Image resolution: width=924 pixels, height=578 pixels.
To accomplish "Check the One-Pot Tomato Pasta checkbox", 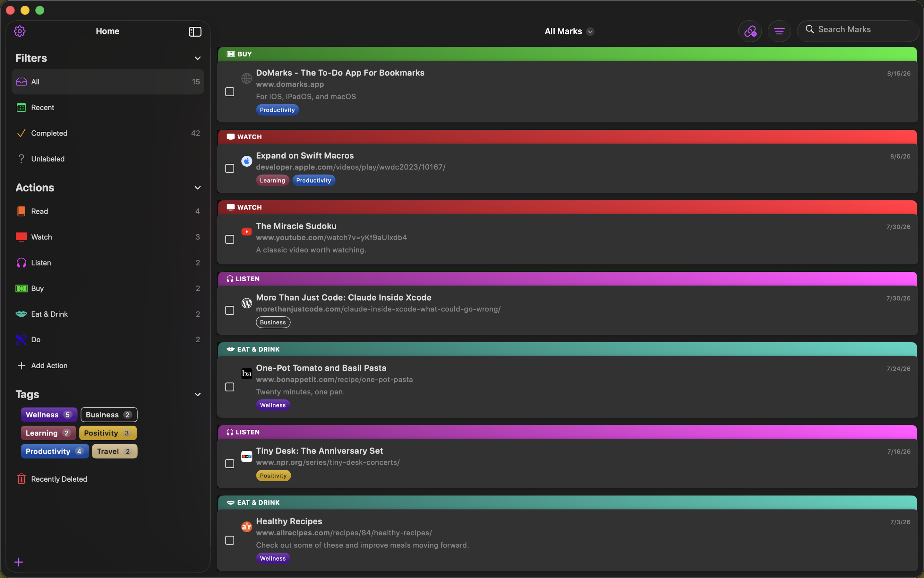I will [230, 387].
